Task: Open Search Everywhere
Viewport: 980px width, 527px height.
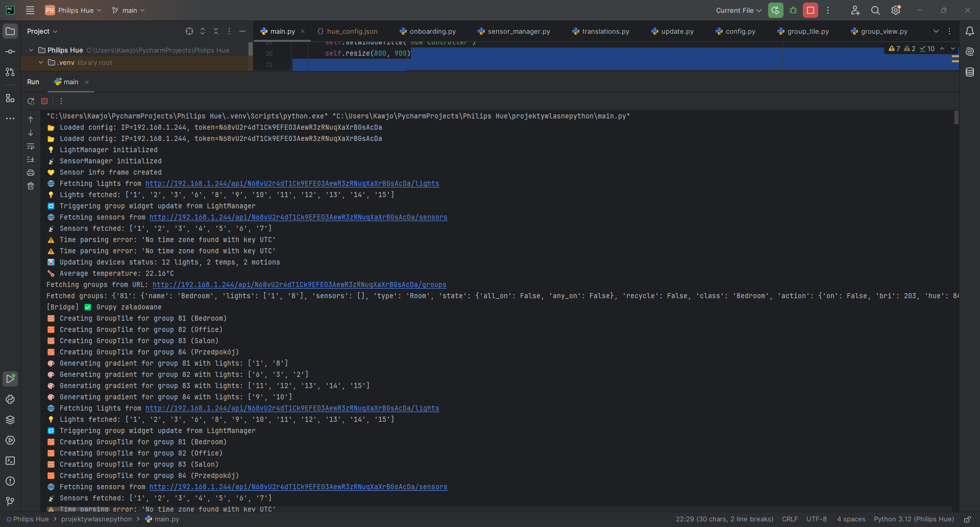Action: click(875, 10)
